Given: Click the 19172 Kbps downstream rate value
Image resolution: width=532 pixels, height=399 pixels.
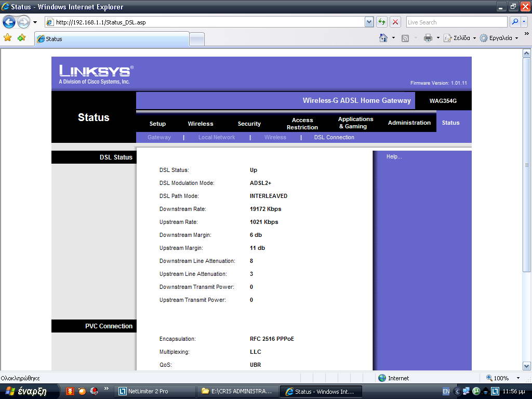Looking at the screenshot, I should (x=265, y=209).
